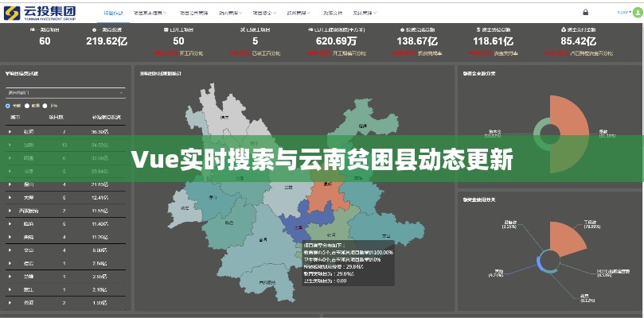Click the value 50 in the stats bar
Viewport: 644px width, 318px height.
(x=178, y=41)
